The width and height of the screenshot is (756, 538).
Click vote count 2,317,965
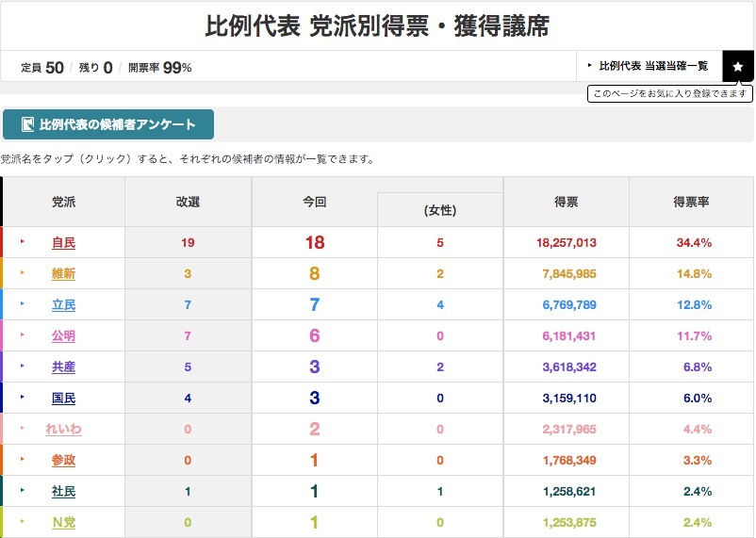[x=569, y=429]
